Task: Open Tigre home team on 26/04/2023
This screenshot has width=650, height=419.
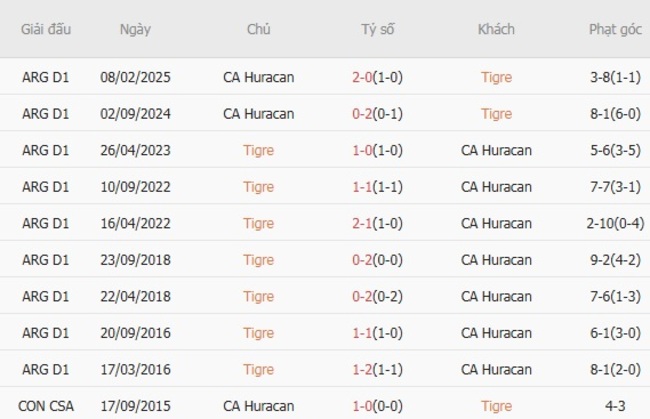Action: 258,151
